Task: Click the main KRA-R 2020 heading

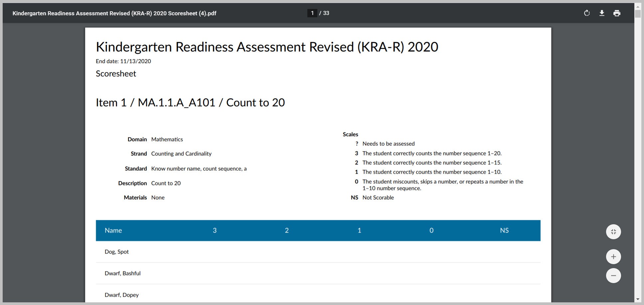Action: click(x=267, y=47)
